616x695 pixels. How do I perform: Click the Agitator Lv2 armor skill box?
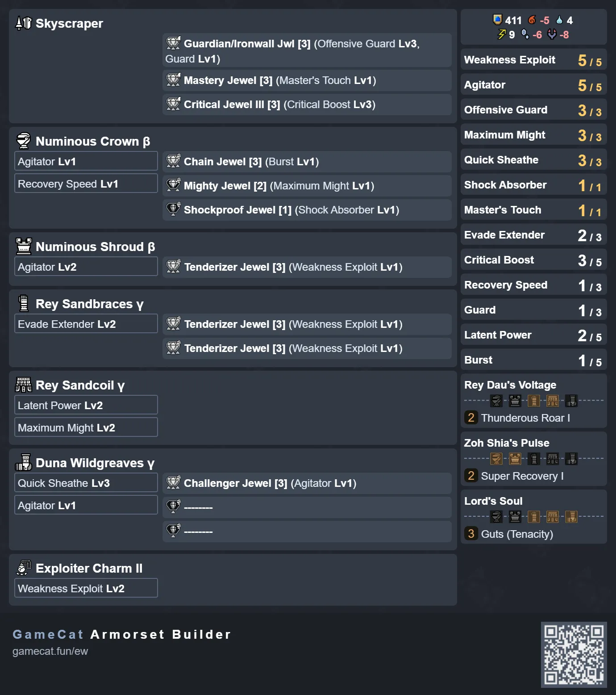click(86, 267)
